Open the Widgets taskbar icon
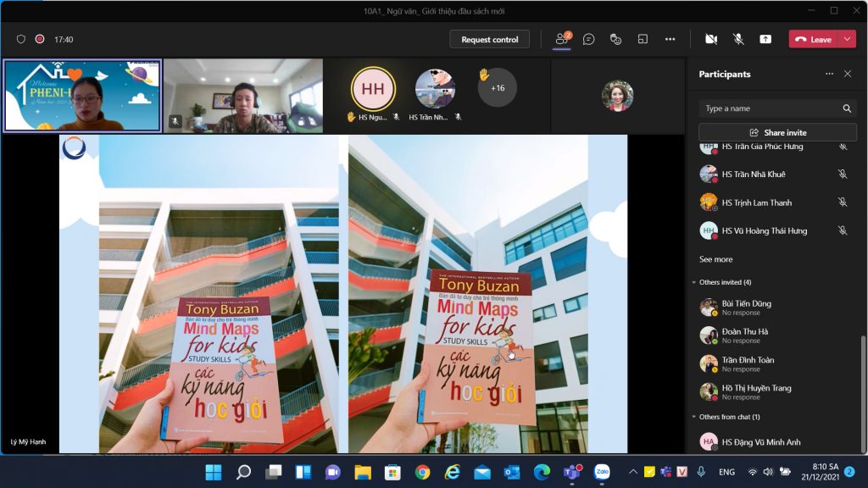Image resolution: width=868 pixels, height=488 pixels. (303, 472)
